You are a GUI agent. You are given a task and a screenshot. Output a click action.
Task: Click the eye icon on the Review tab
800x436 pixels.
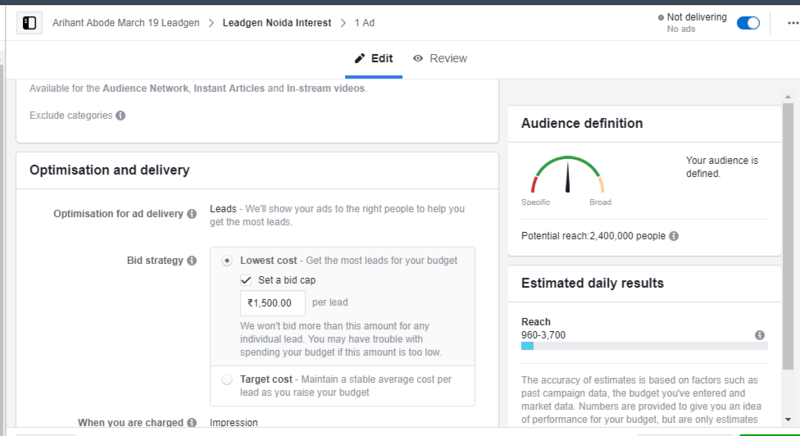[418, 58]
